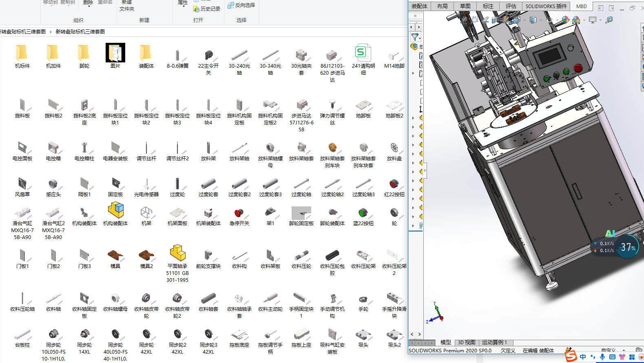The image size is (644, 363).
Task: Toggle the Sogou 中 Chinese input mode
Action: pos(583,357)
